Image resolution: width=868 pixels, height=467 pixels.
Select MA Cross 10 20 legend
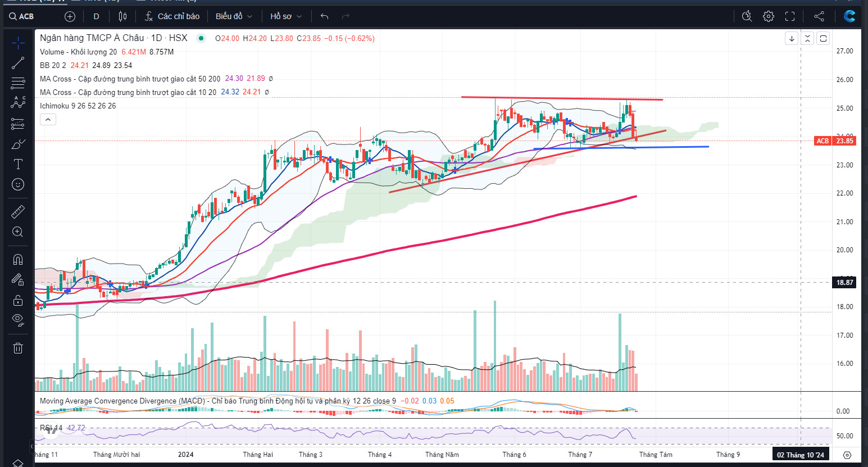pos(128,92)
